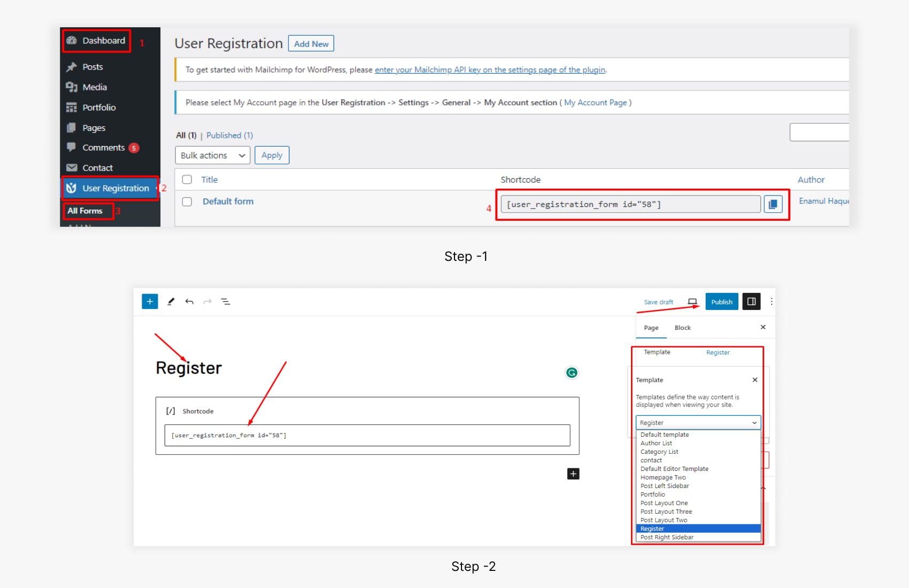Select the highlighted Register option in list
The image size is (909, 588).
pyautogui.click(x=698, y=529)
